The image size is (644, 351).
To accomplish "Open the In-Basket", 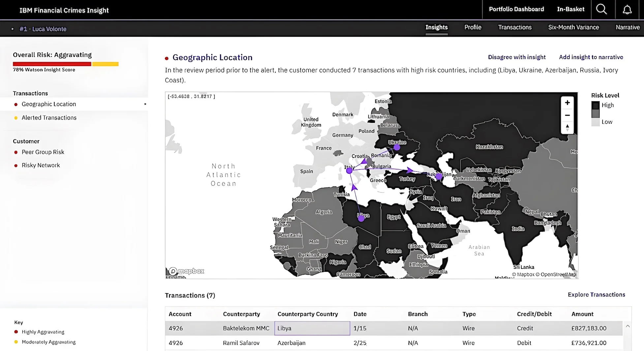I will (x=570, y=9).
